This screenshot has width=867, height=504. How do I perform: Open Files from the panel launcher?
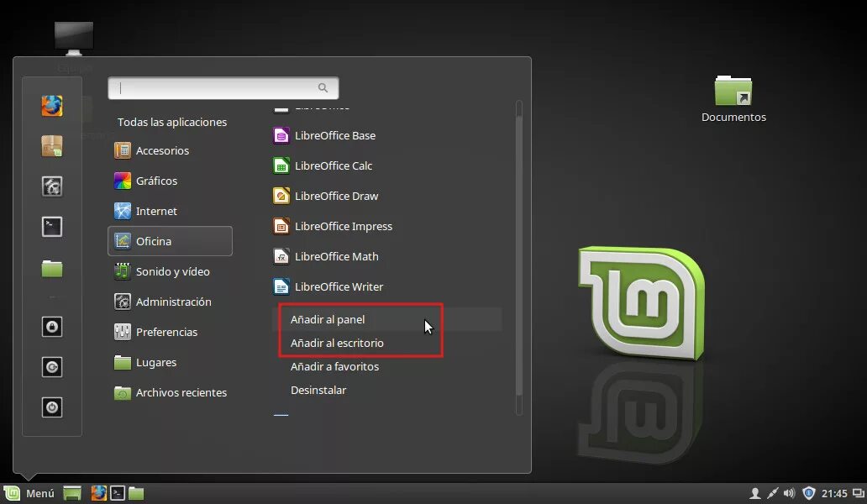[x=136, y=493]
